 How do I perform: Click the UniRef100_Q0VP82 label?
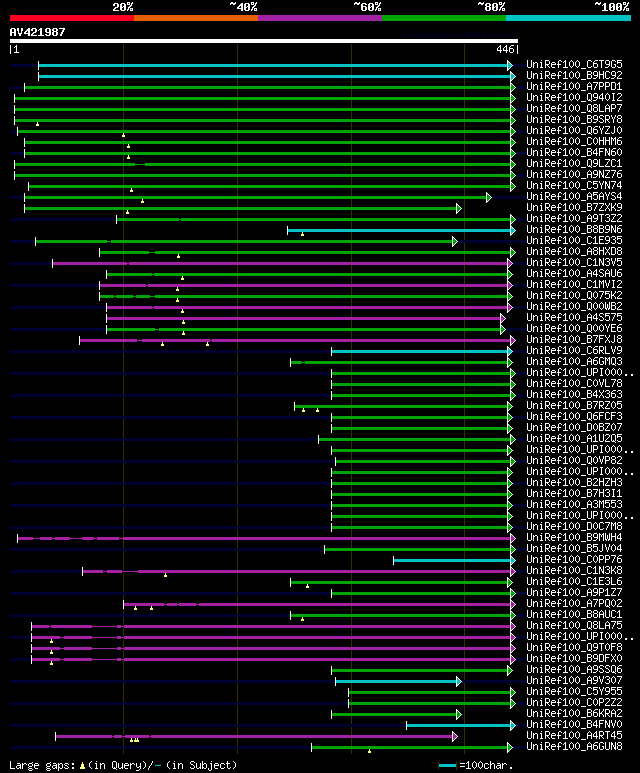click(x=574, y=460)
